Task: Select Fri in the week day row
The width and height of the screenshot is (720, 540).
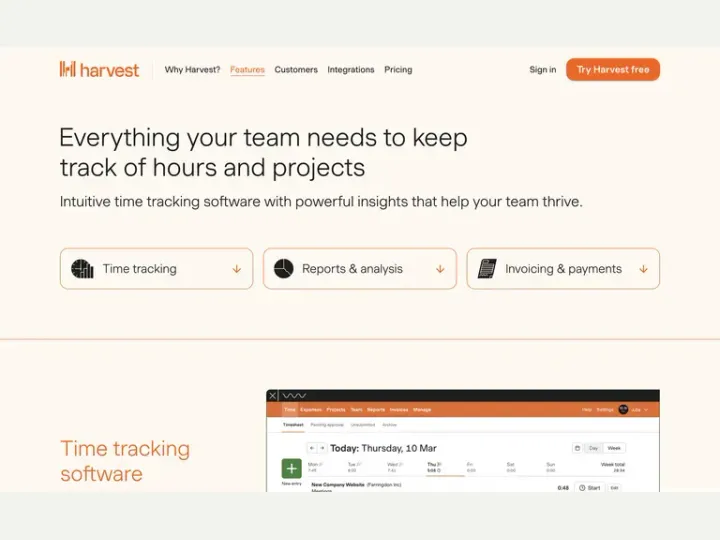Action: click(471, 467)
